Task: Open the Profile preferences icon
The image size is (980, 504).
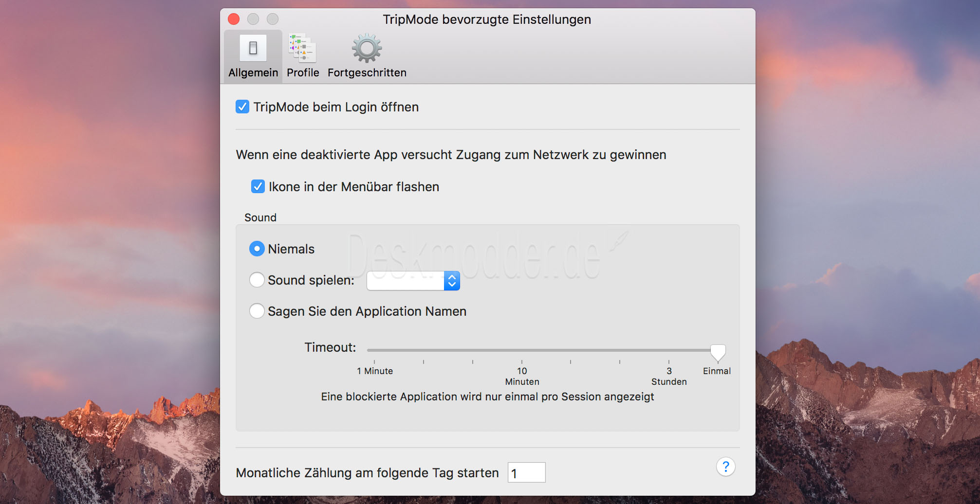Action: pyautogui.click(x=302, y=48)
